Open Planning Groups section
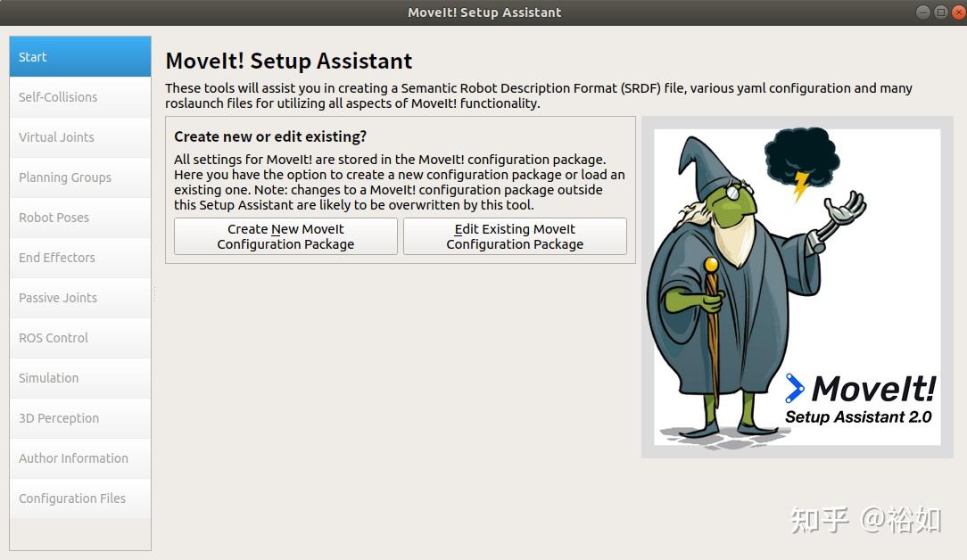 pos(79,177)
